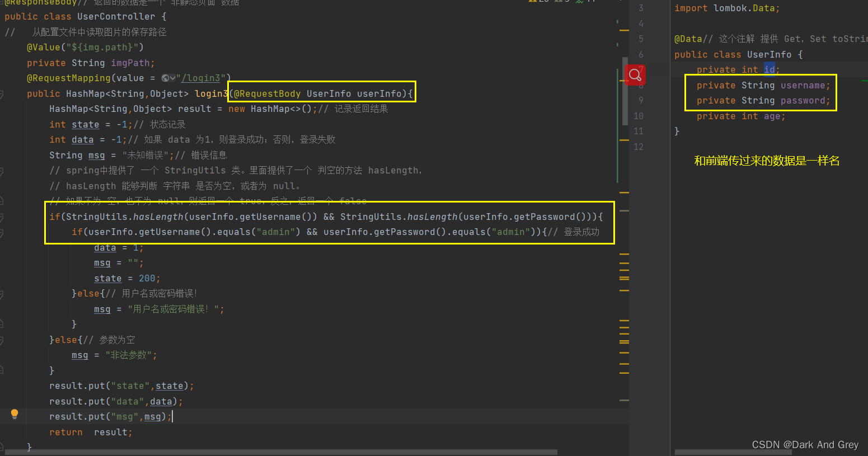This screenshot has height=456, width=868.
Task: Click line number 11 in UserInfo gutter
Action: (639, 131)
